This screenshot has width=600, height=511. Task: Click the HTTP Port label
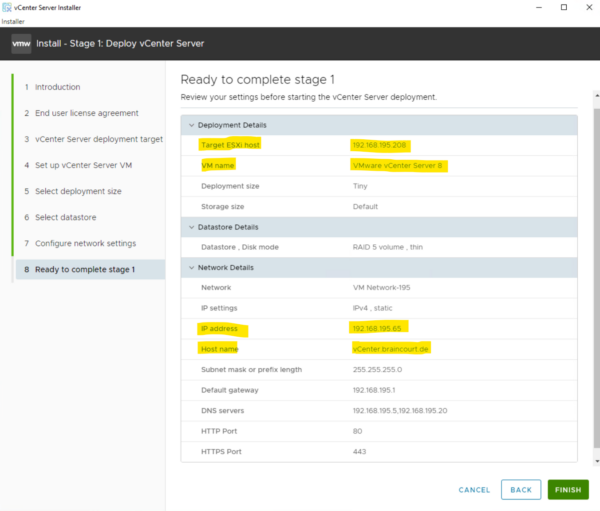pos(219,431)
